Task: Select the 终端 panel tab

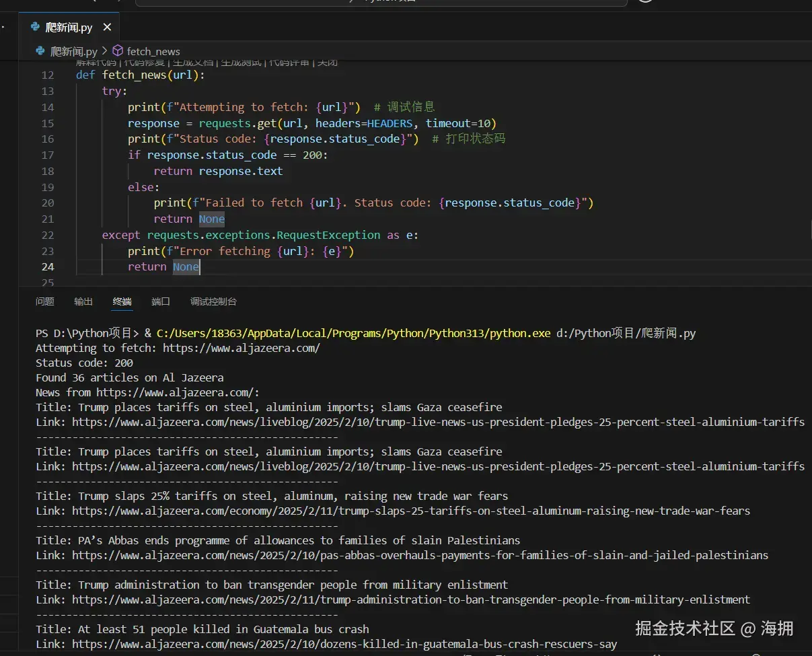Action: pyautogui.click(x=122, y=301)
